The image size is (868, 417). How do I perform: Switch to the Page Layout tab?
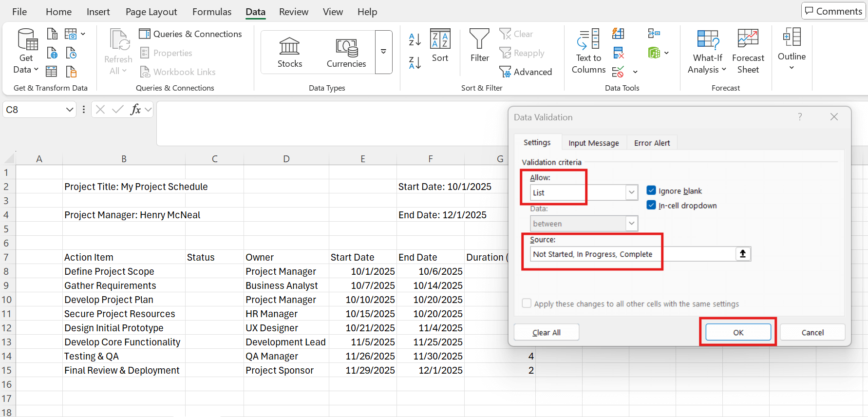click(x=151, y=12)
